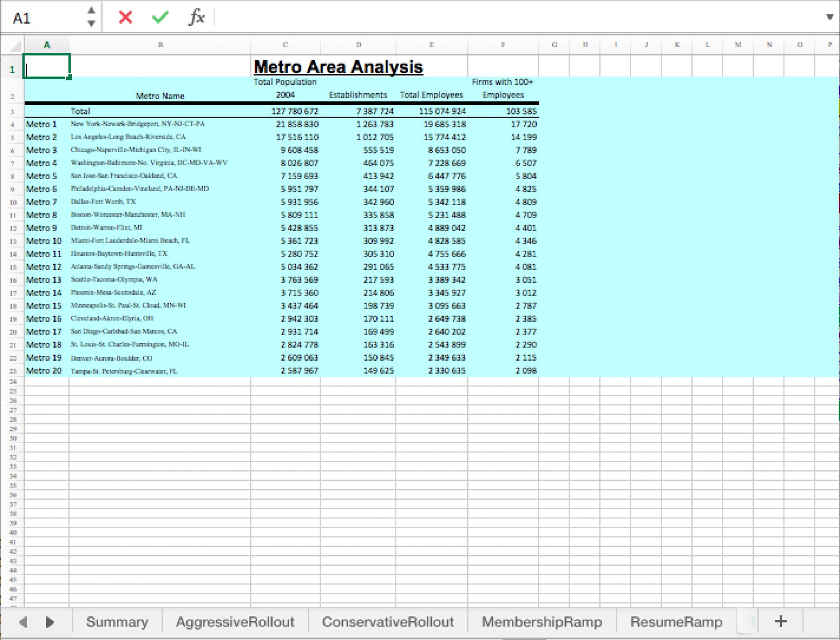This screenshot has width=840, height=640.
Task: Select row 3 header
Action: pyautogui.click(x=12, y=112)
